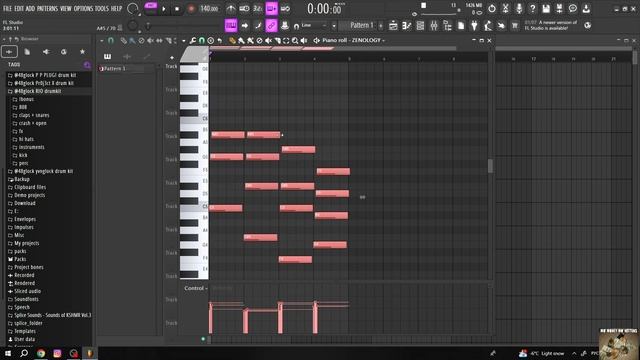Click browser audio speaker tab icon
The image size is (640, 360).
click(x=46, y=52)
